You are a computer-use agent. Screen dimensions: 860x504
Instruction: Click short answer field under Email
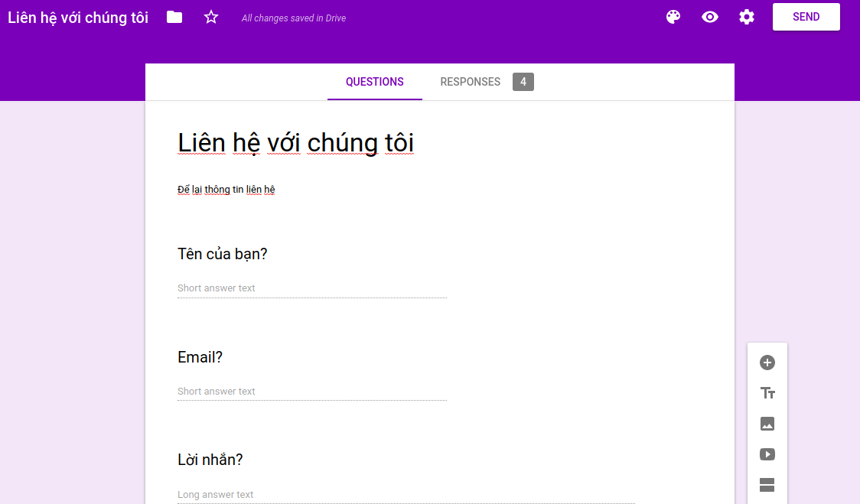click(312, 392)
